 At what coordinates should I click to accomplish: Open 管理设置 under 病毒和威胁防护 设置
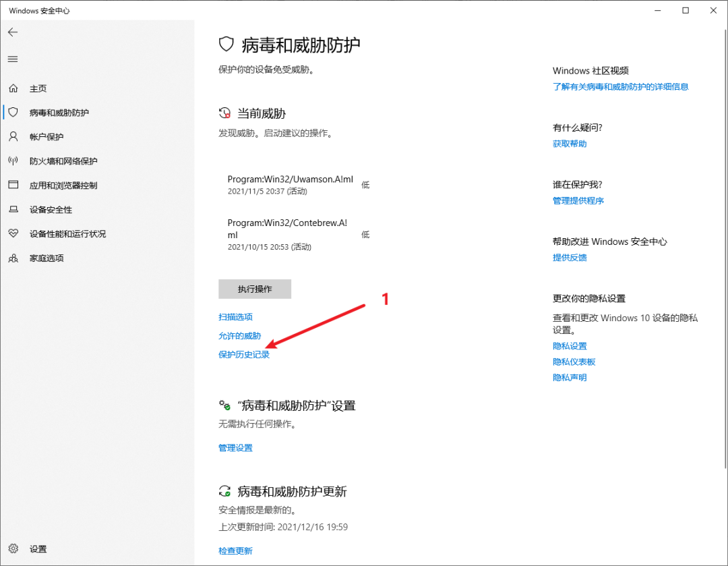[x=235, y=447]
